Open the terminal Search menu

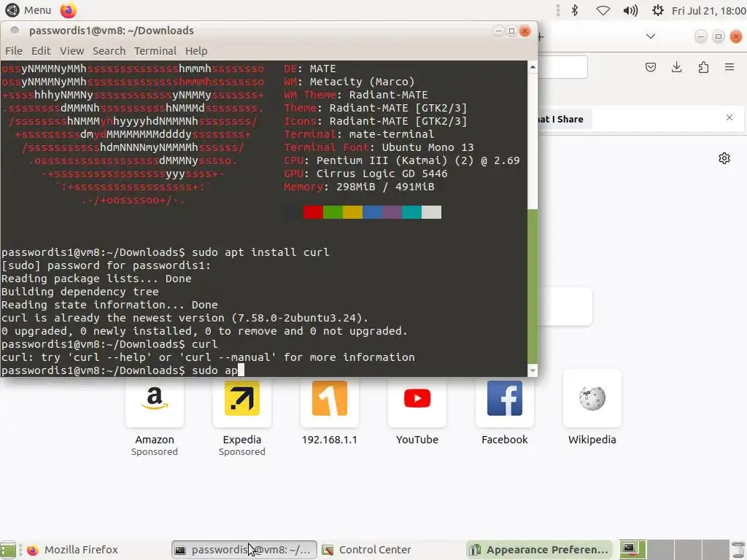click(109, 50)
